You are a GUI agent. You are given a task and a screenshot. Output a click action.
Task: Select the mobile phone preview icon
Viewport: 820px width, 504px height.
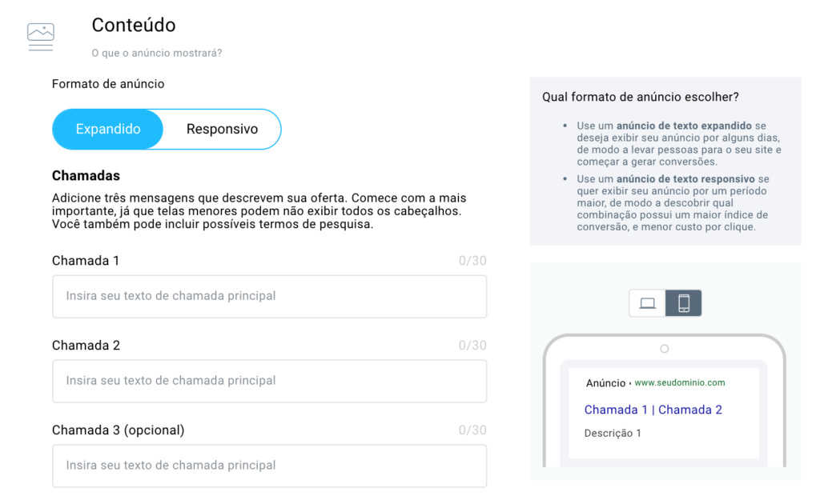684,303
